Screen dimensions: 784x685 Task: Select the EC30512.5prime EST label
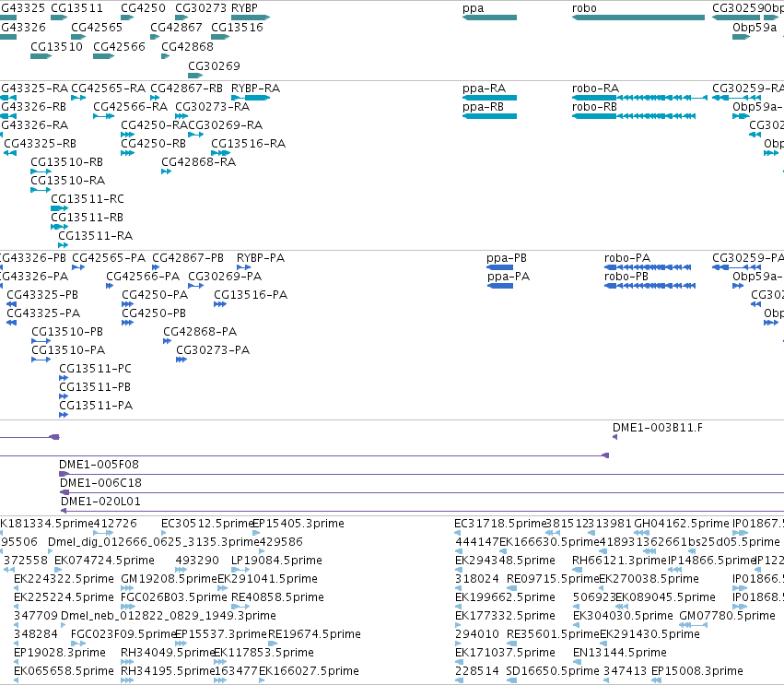point(207,525)
